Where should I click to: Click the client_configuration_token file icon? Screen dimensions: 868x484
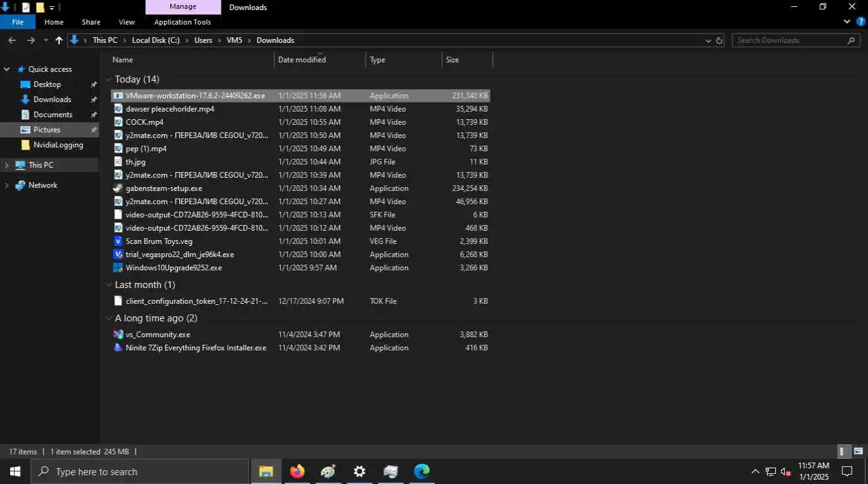118,301
